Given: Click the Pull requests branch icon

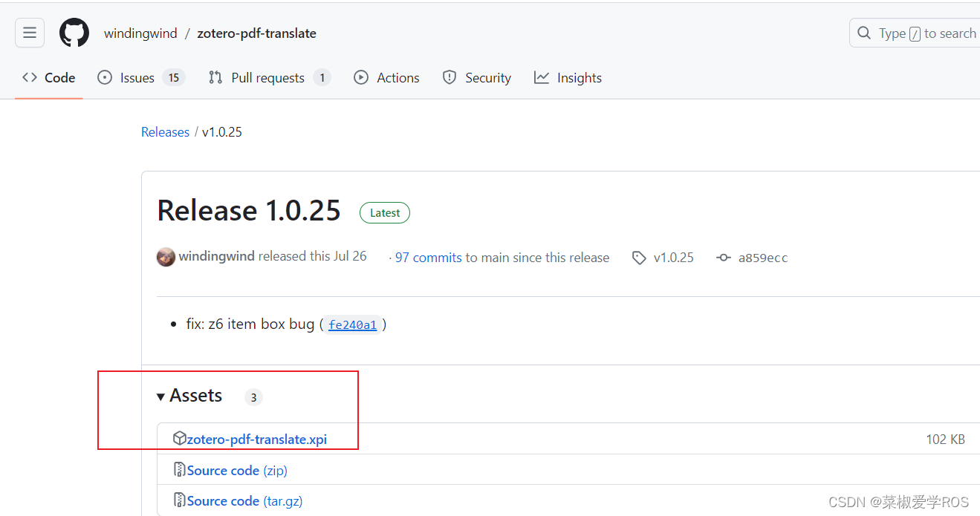Looking at the screenshot, I should 215,77.
